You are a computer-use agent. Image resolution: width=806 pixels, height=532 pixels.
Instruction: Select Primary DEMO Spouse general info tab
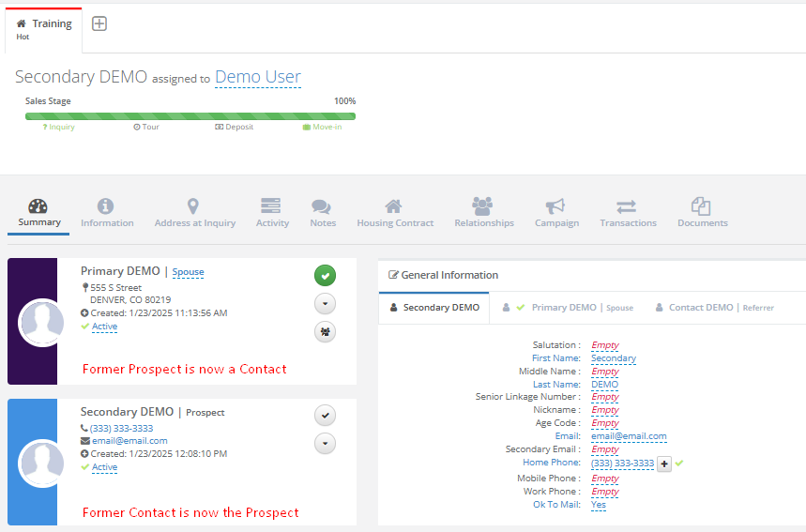click(x=568, y=308)
